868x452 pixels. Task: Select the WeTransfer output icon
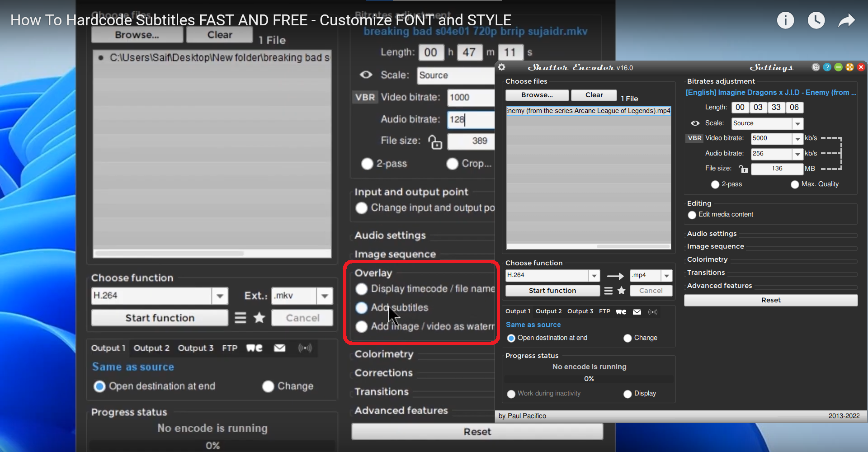click(621, 311)
